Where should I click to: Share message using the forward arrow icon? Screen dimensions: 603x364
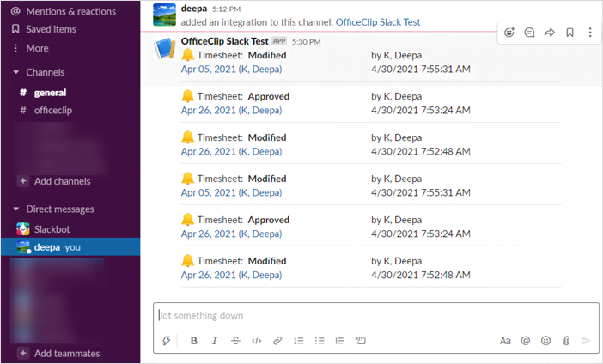550,33
